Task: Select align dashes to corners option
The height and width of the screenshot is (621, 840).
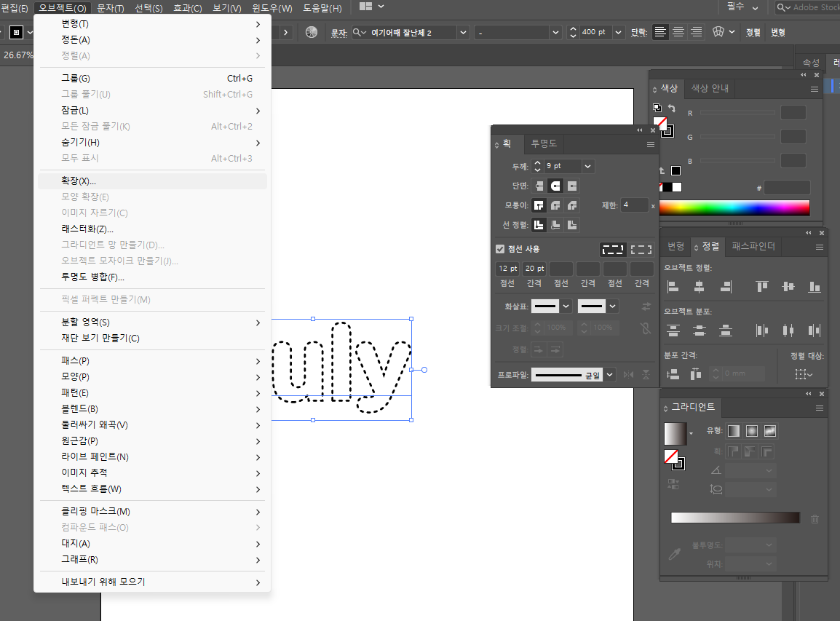Action: tap(641, 249)
